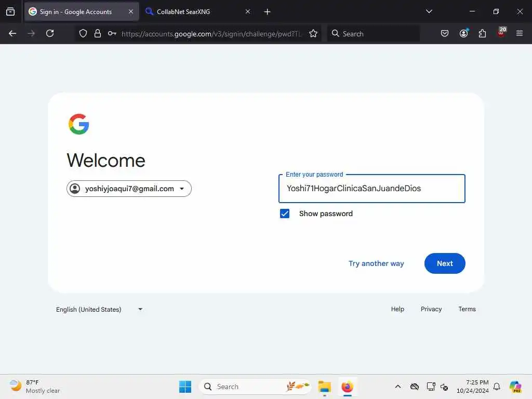
Task: Open the Firefox account icon
Action: tap(464, 33)
